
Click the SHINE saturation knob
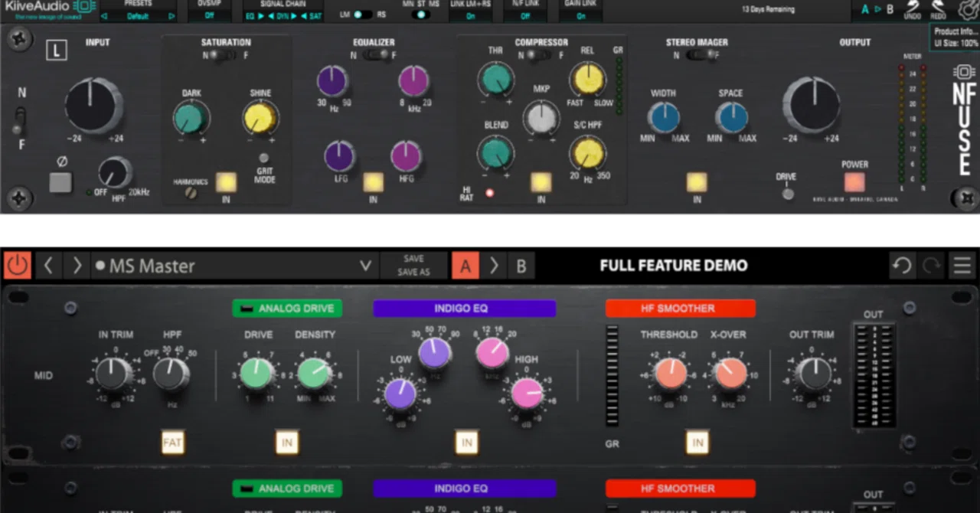tap(260, 118)
